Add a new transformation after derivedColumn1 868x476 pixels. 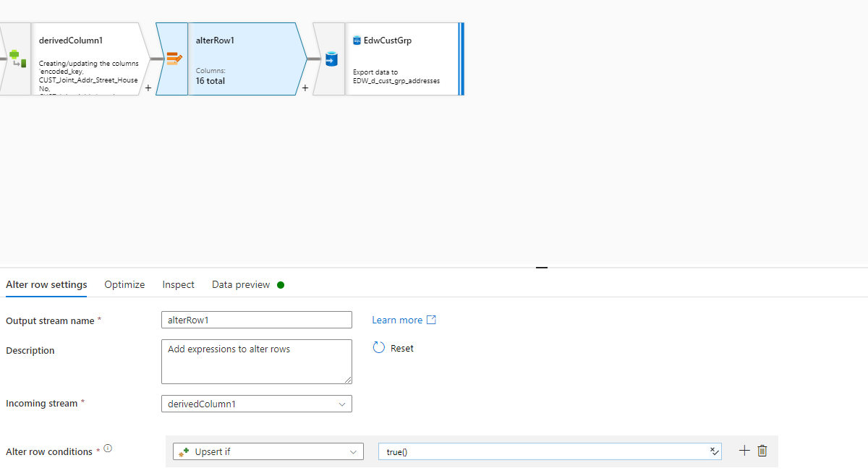[x=148, y=87]
